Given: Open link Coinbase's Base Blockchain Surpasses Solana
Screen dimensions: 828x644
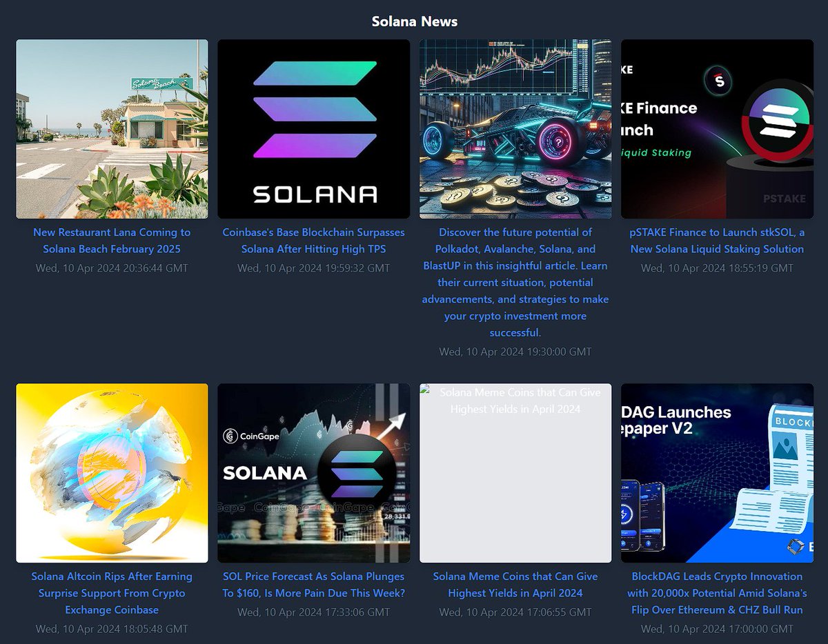Looking at the screenshot, I should 314,241.
